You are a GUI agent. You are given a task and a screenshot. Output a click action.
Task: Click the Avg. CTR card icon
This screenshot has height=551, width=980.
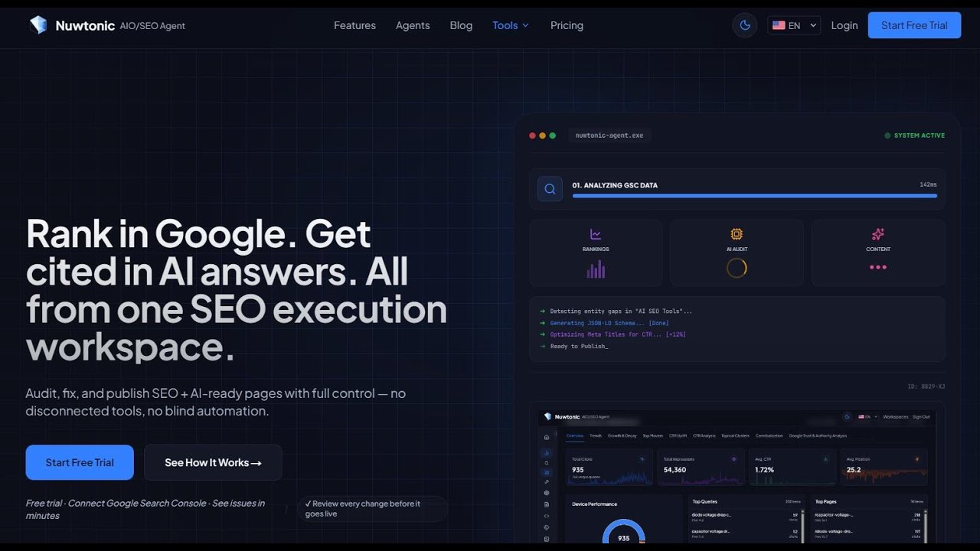825,459
